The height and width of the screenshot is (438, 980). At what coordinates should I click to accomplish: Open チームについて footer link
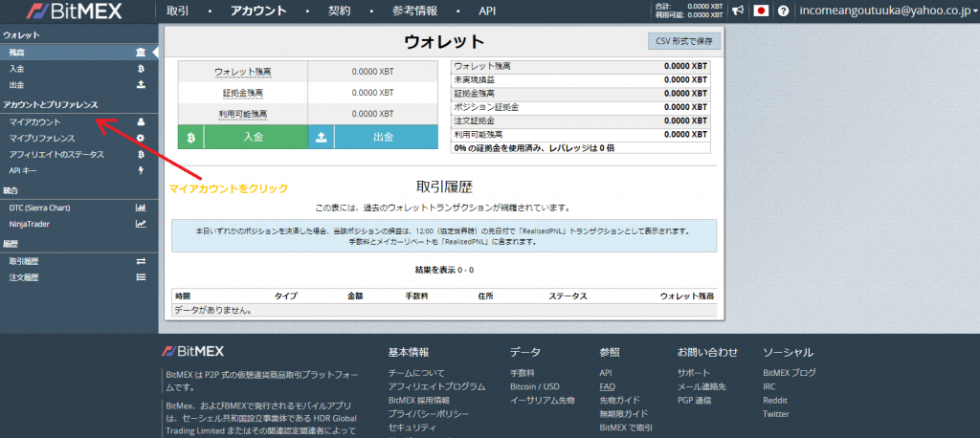[416, 372]
